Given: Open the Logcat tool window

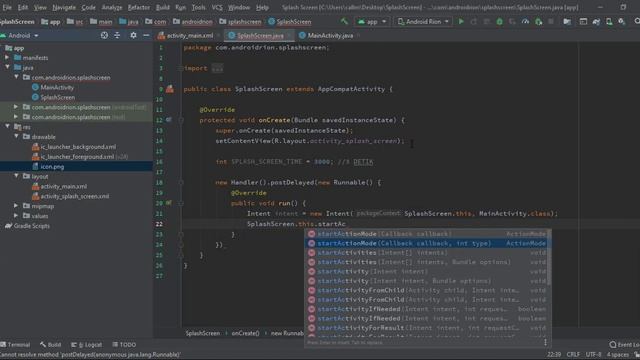Looking at the screenshot, I should [x=87, y=344].
